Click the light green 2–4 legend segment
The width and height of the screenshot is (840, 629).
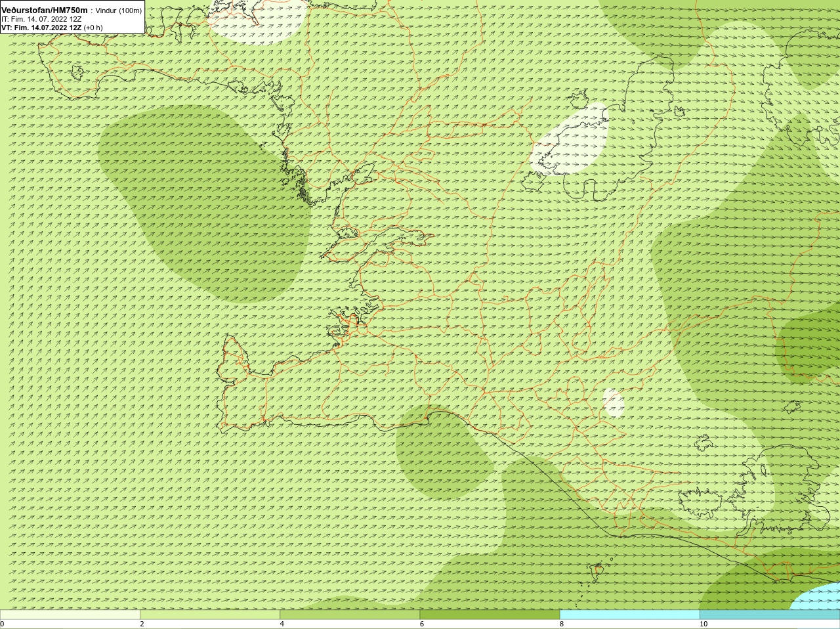[210, 615]
